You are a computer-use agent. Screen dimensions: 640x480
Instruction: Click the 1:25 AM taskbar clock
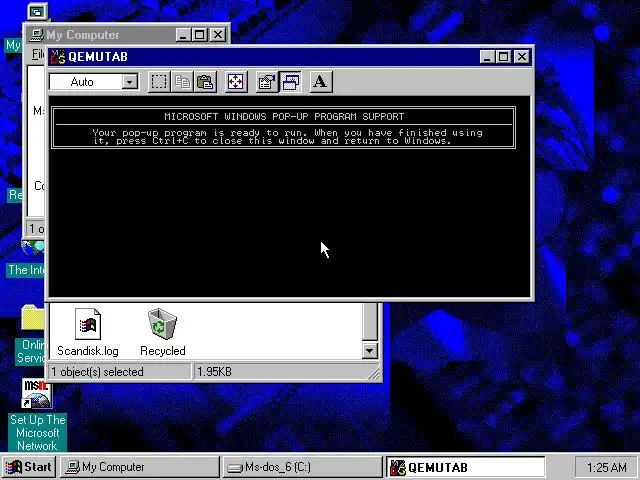click(606, 467)
